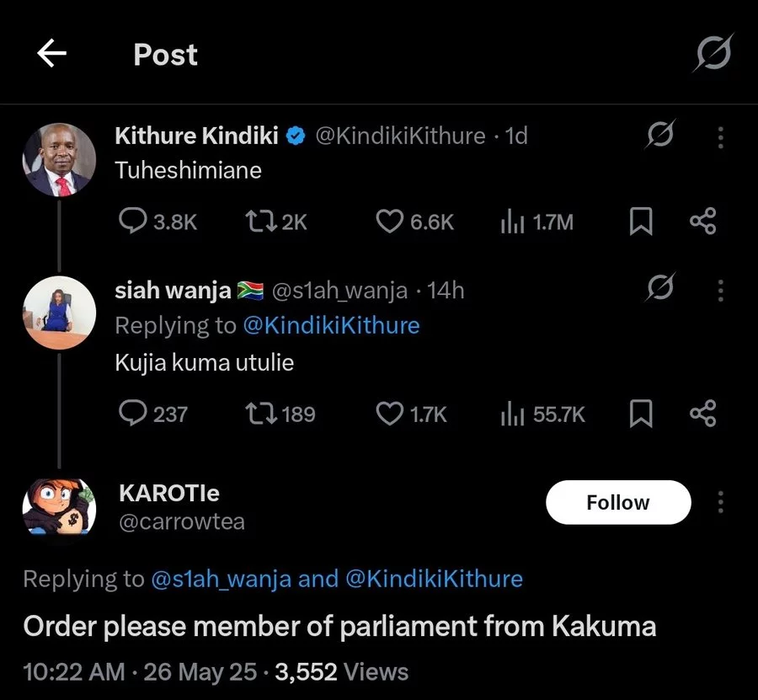758x700 pixels.
Task: Follow the KAROTIe account
Action: [x=617, y=502]
